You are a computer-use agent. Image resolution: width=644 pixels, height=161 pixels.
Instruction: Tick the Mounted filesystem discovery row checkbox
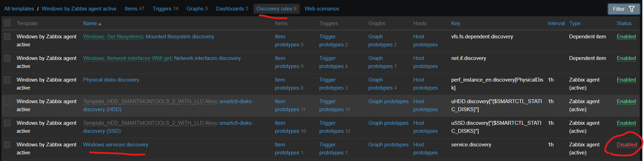click(7, 37)
